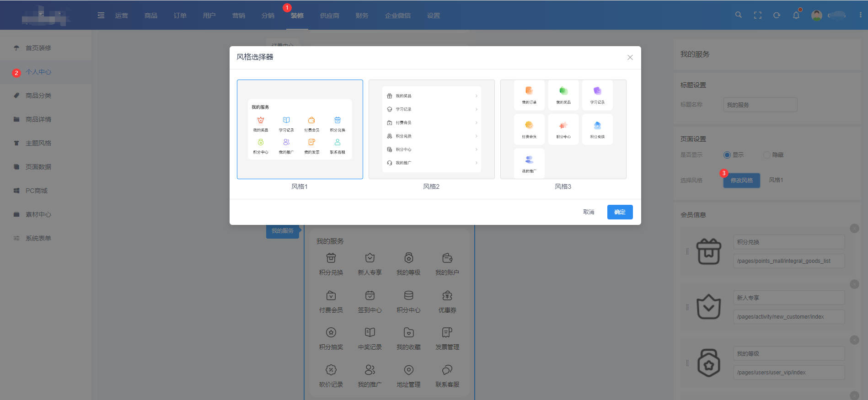The image size is (868, 400).
Task: Open the 订单 top menu
Action: pyautogui.click(x=180, y=16)
